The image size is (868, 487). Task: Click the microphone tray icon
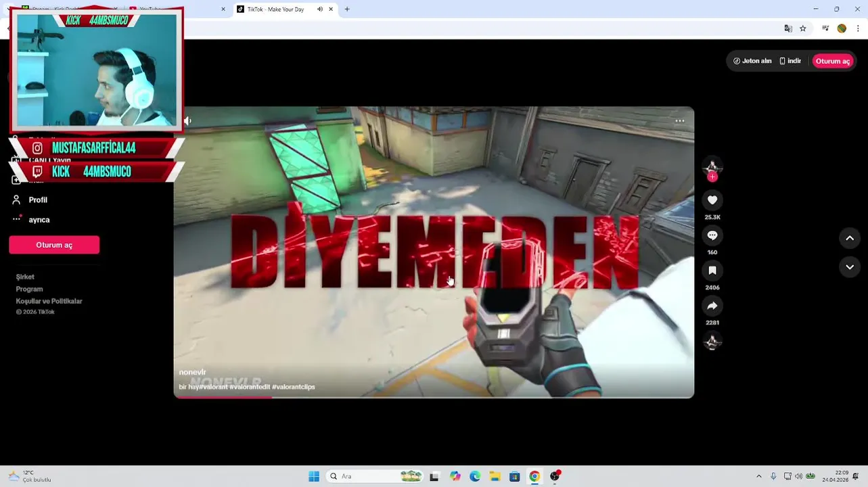(773, 476)
